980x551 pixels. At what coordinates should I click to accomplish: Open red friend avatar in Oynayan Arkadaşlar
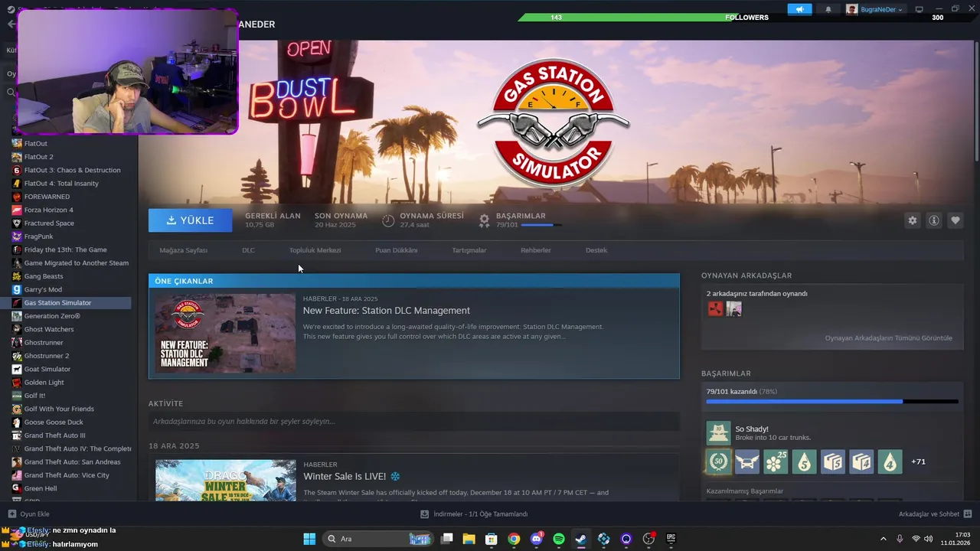tap(715, 309)
